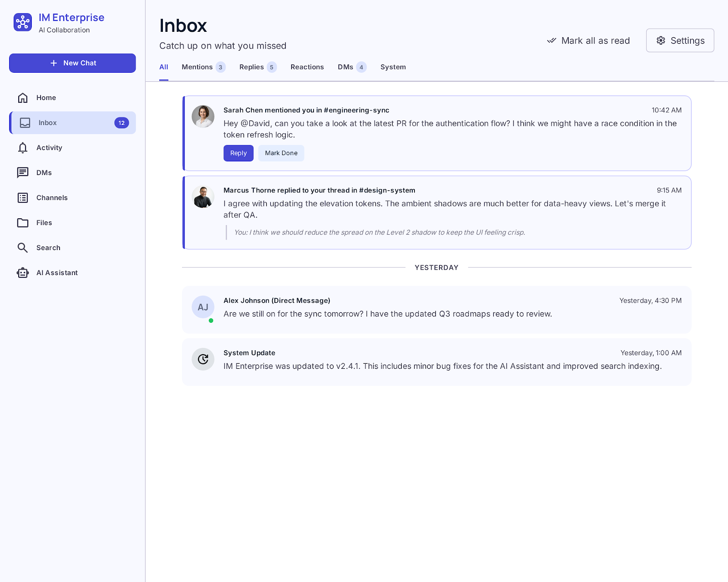Screen dimensions: 728x582
Task: Reply to Sarah Chen's mention
Action: [x=238, y=153]
